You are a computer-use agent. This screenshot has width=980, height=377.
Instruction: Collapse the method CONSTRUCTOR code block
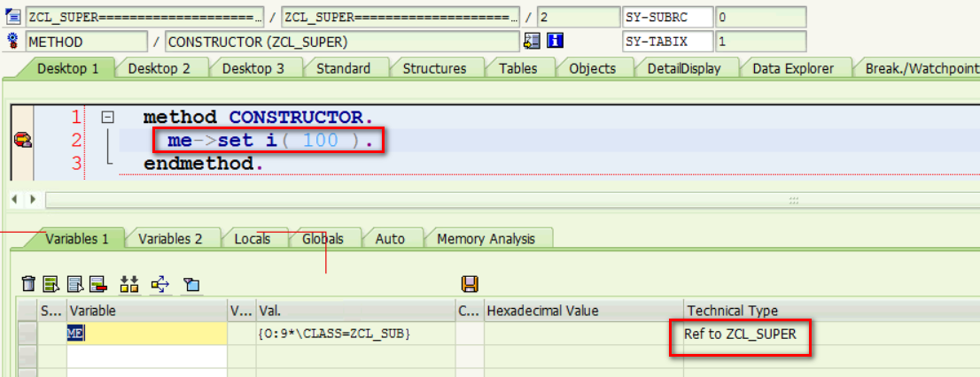click(x=107, y=117)
